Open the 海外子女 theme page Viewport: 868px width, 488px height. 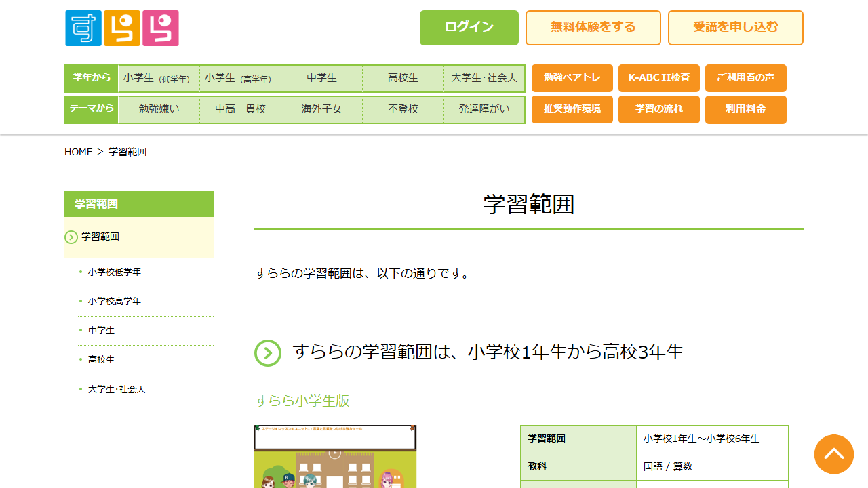coord(321,110)
